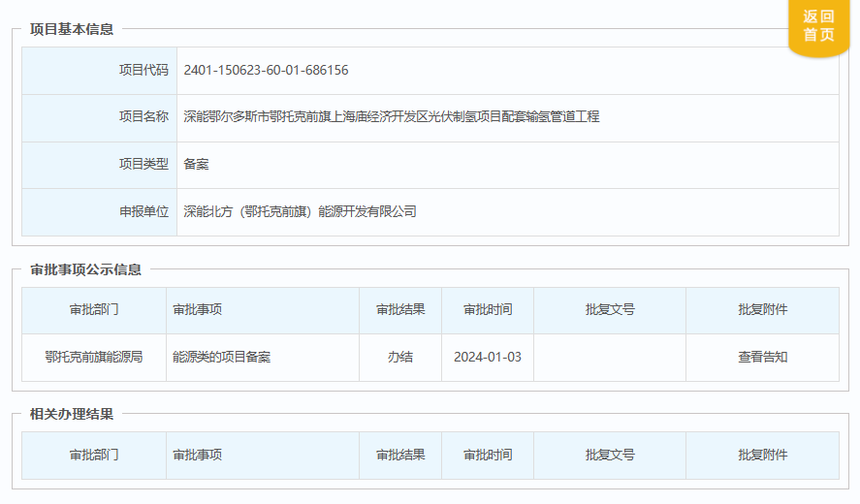
Task: Click the 能源类的项目备案 approval item cell
Action: click(x=221, y=357)
